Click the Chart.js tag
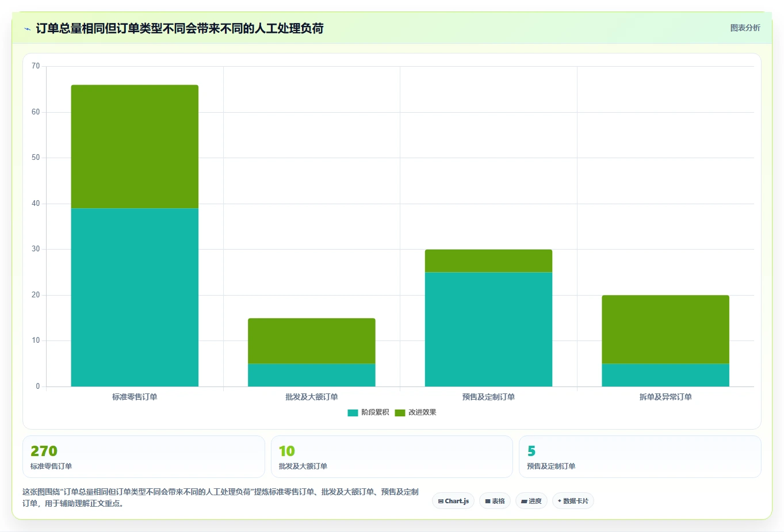This screenshot has height=532, width=784. click(453, 501)
